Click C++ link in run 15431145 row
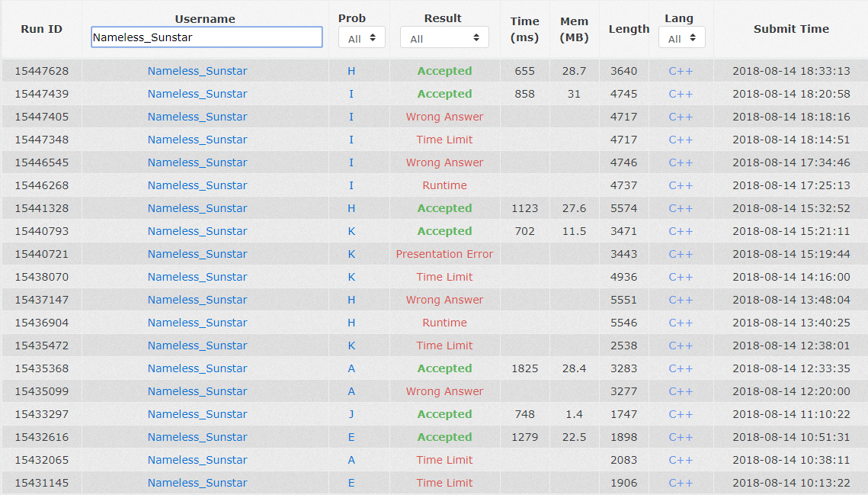 tap(681, 483)
